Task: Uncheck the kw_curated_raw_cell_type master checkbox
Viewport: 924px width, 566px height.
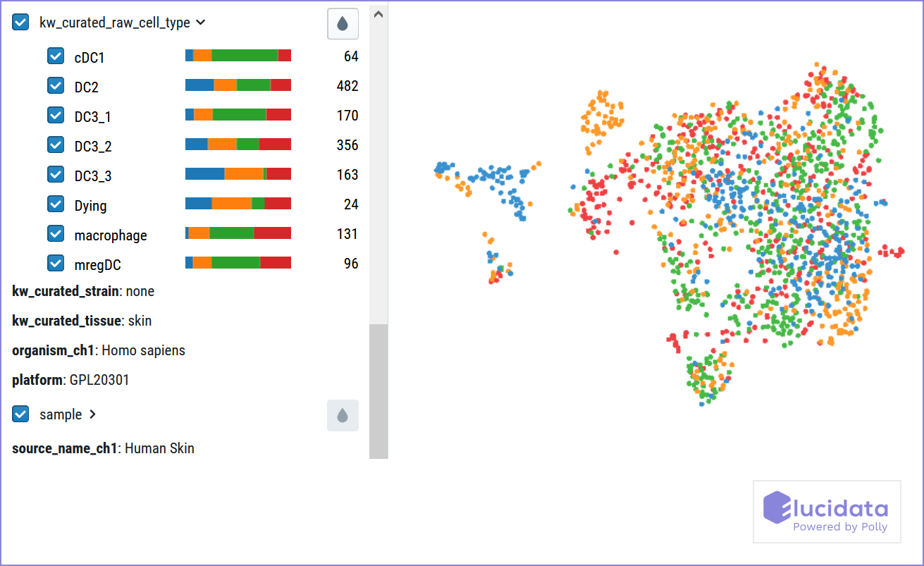Action: pos(20,22)
